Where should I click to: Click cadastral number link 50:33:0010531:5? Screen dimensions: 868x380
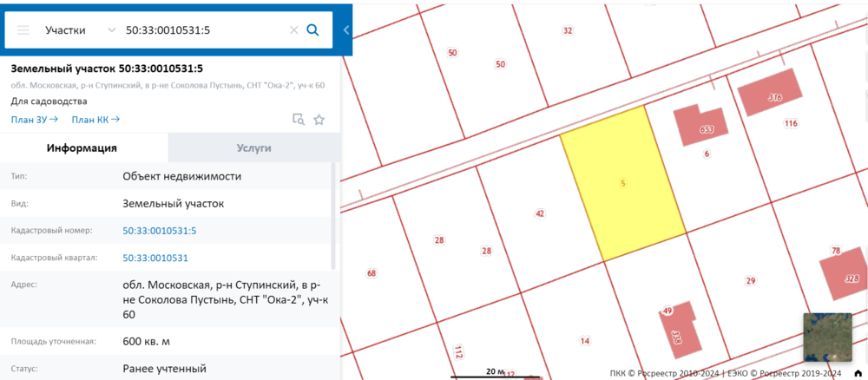(159, 231)
